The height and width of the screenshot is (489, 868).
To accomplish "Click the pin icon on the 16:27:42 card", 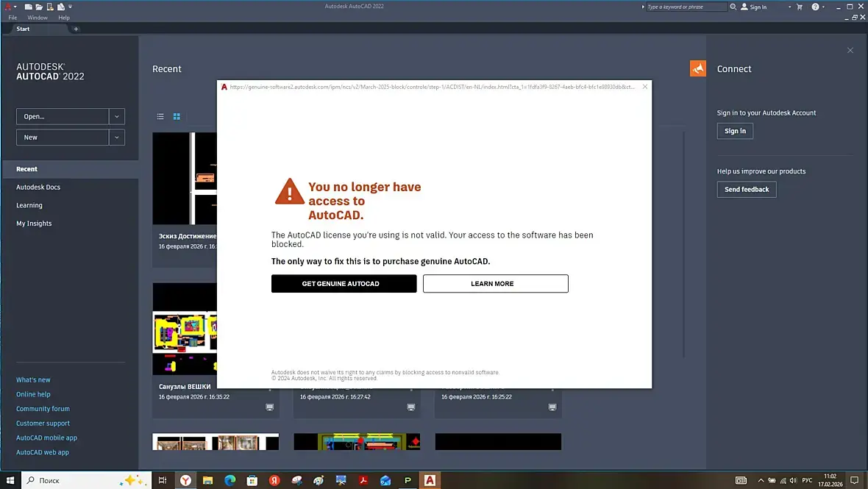I will (x=410, y=407).
